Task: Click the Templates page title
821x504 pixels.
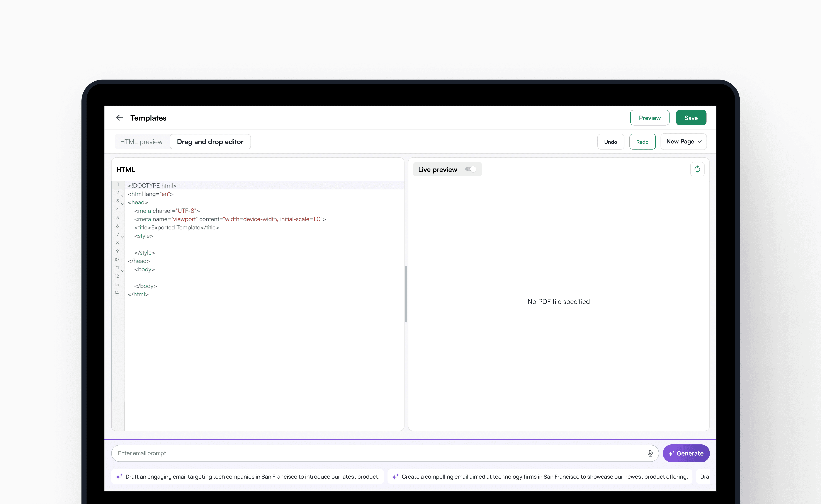Action: (148, 118)
